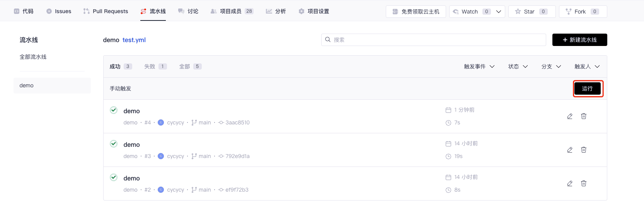This screenshot has width=644, height=221.
Task: Click success status icon of run #4
Action: pos(114,110)
